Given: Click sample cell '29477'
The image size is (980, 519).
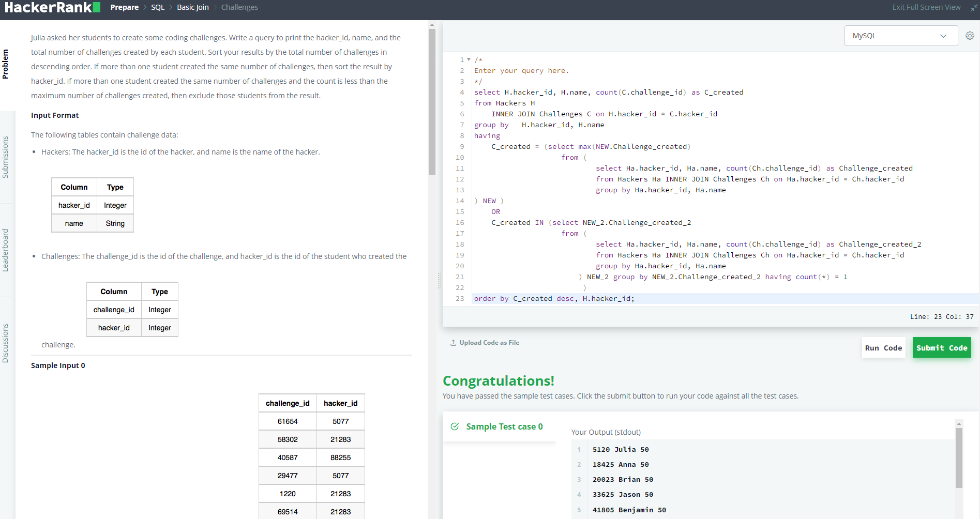Looking at the screenshot, I should (x=288, y=476).
